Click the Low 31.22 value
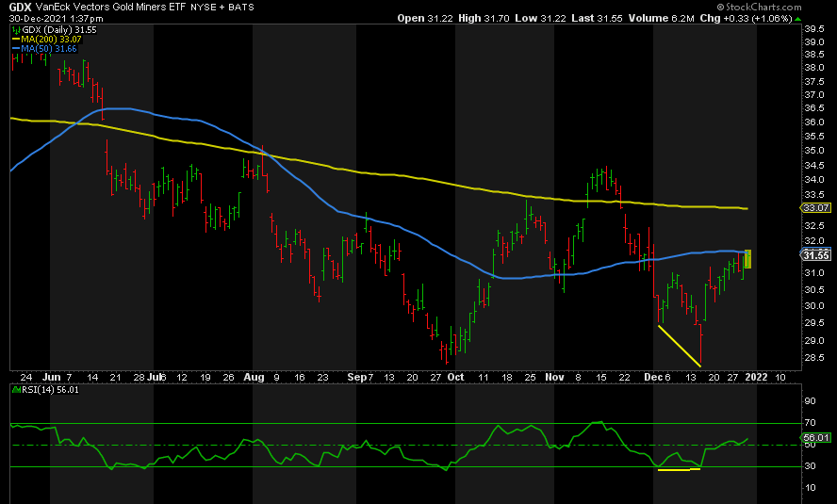This screenshot has height=504, width=837. pos(540,18)
